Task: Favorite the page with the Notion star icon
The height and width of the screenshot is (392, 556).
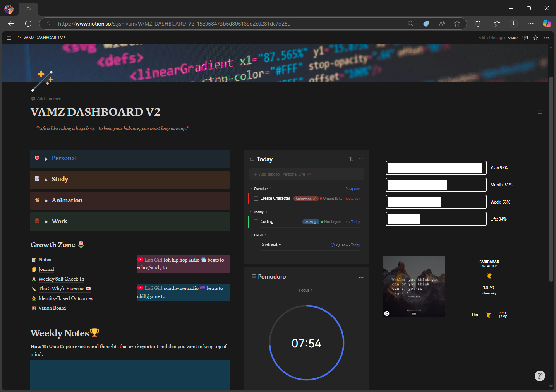Action: pyautogui.click(x=536, y=38)
